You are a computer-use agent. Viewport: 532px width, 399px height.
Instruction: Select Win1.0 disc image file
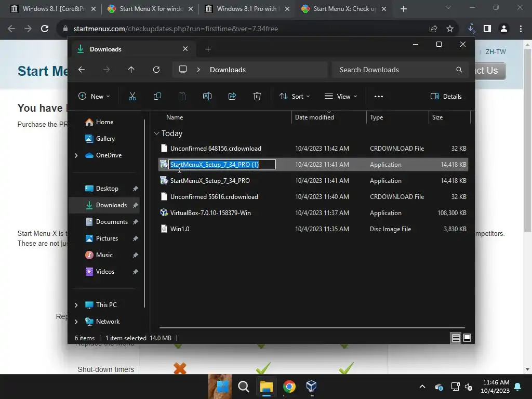pyautogui.click(x=313, y=229)
